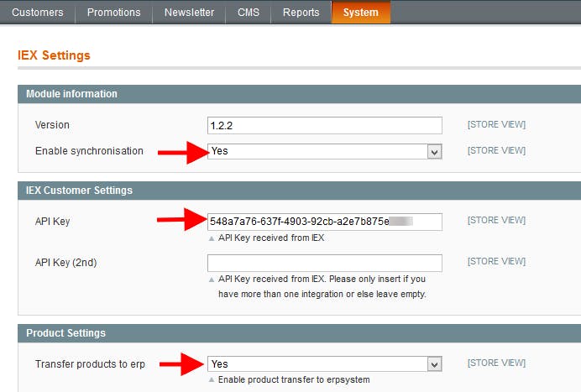Collapse the Module information section header
581x392 pixels.
[x=300, y=94]
